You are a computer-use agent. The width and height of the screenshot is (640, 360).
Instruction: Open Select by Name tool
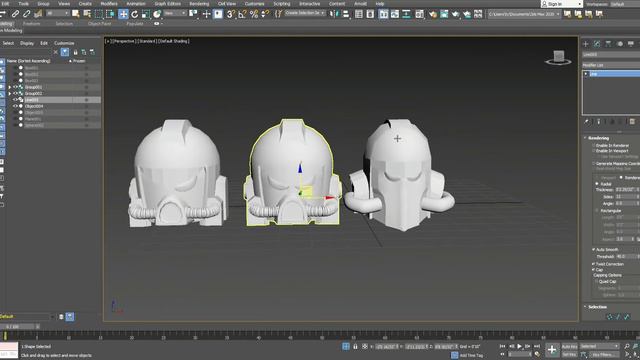click(x=87, y=14)
